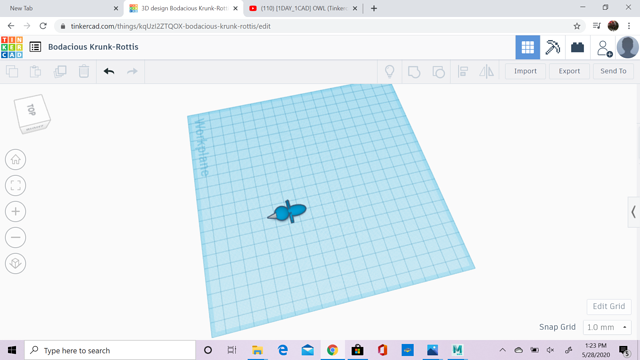Click the Export button

pos(569,71)
